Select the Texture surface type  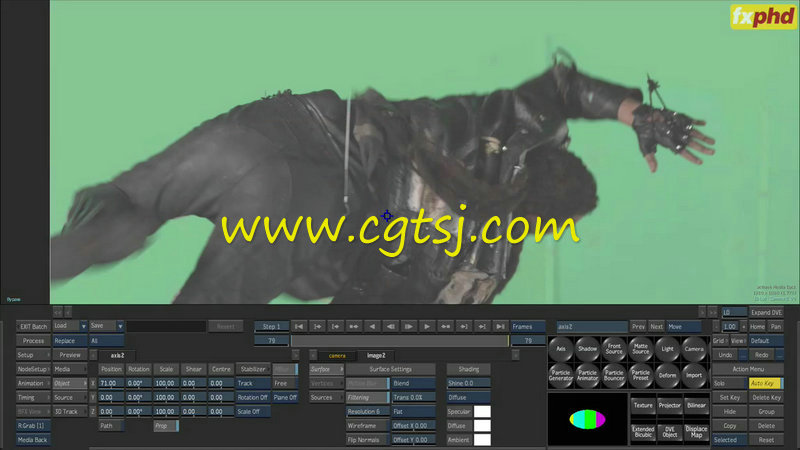(x=643, y=406)
